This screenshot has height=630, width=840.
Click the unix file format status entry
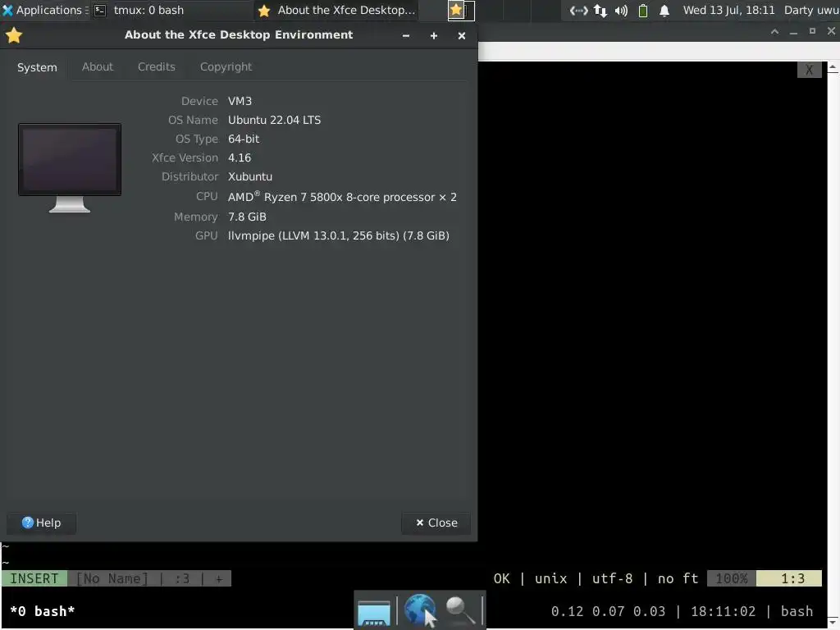[550, 578]
